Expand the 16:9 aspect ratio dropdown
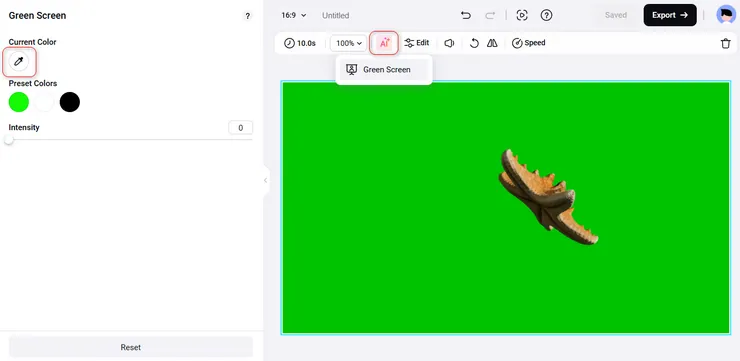Viewport: 740px width, 361px height. [294, 15]
